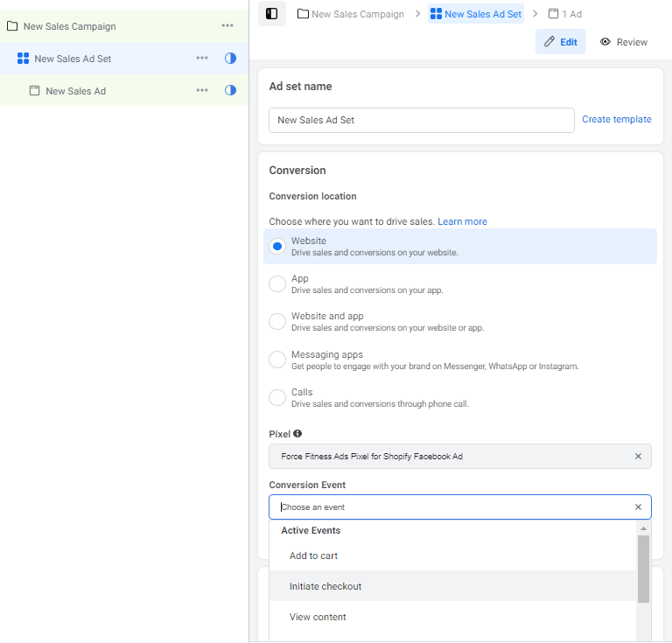Click the Pixel info icon
Screen dimensions: 672x643
point(297,434)
